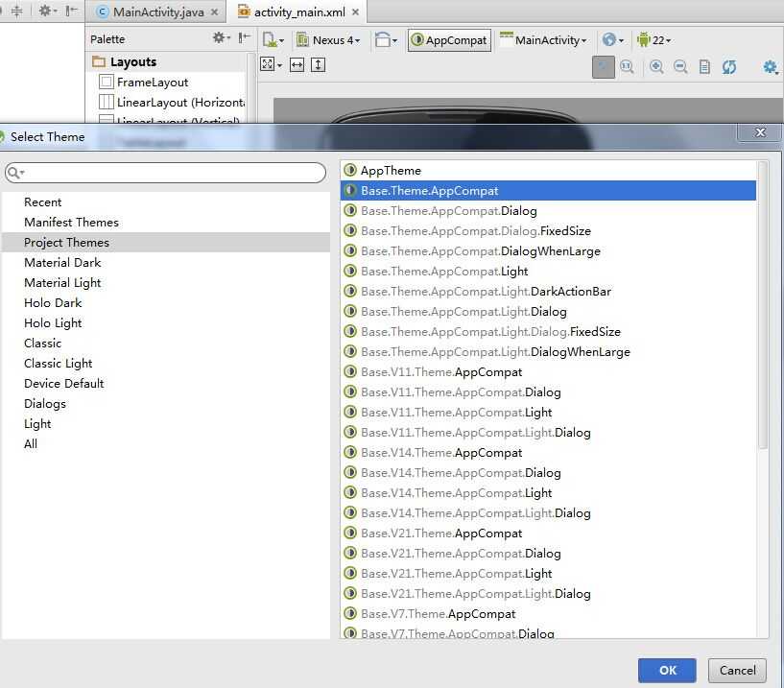The height and width of the screenshot is (688, 784).
Task: Open the MainActivity association dropdown
Action: (x=543, y=40)
